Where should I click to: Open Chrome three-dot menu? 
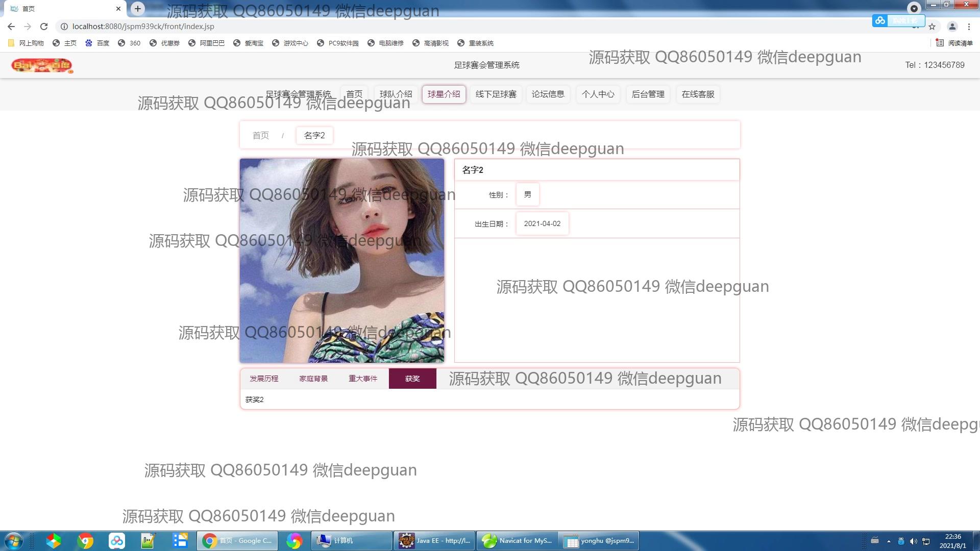tap(969, 27)
